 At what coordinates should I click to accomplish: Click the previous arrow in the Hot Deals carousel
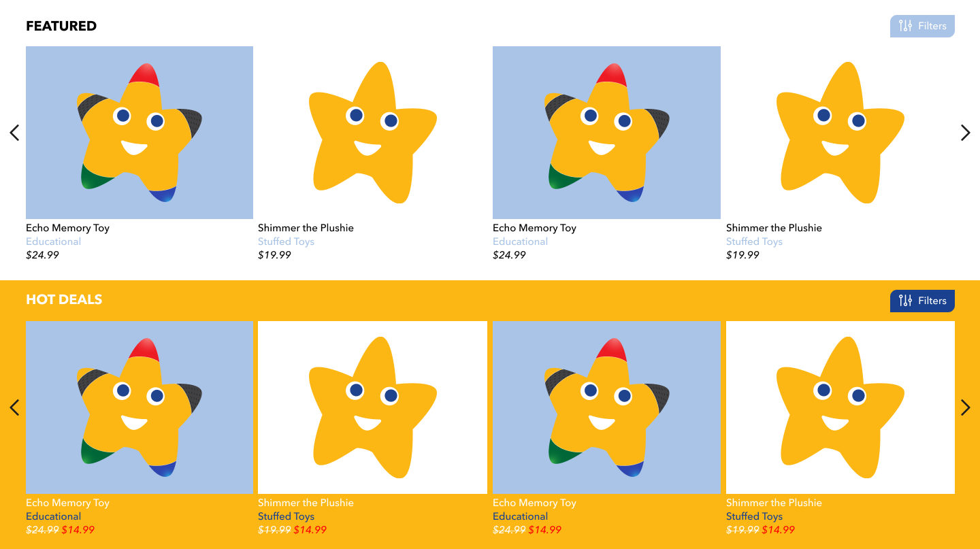[x=14, y=407]
